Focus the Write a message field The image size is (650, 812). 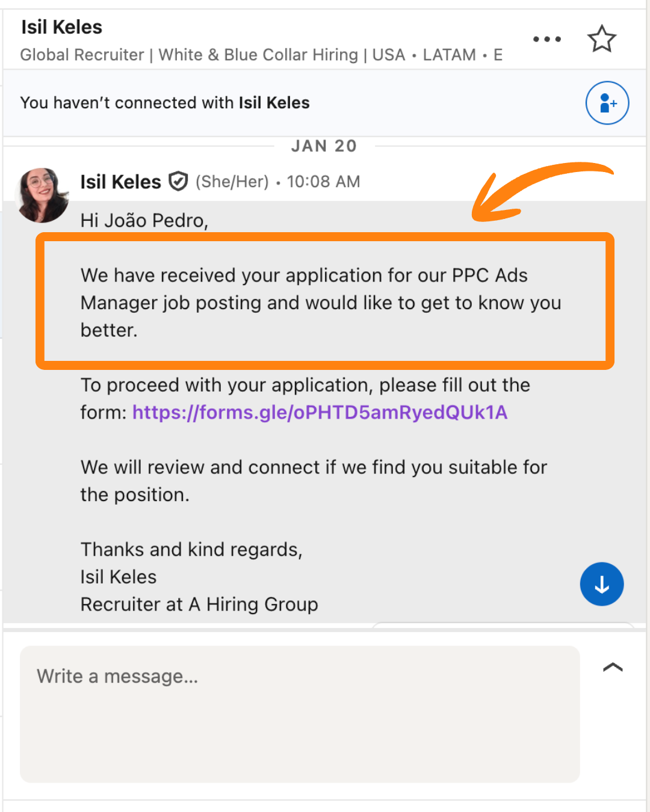[x=300, y=714]
